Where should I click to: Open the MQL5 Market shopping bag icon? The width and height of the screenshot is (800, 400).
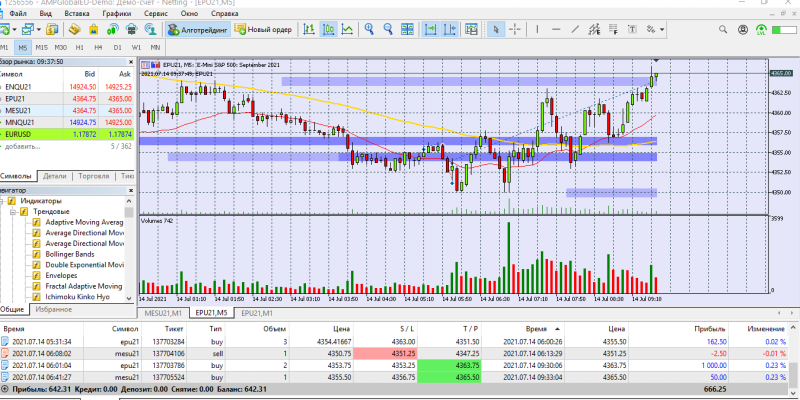coord(94,30)
